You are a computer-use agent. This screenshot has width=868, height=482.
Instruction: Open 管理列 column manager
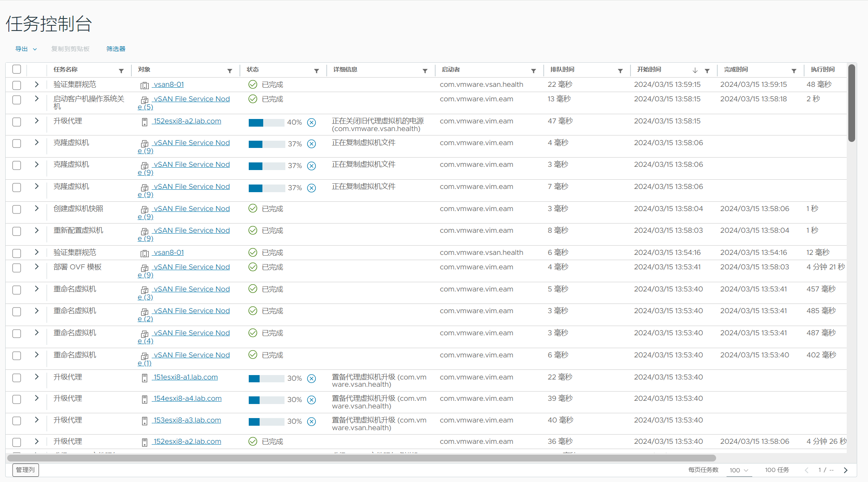tap(25, 470)
